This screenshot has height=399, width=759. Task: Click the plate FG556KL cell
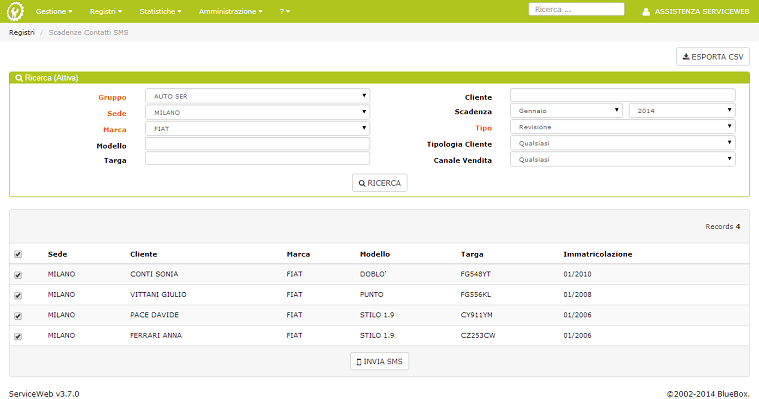coord(475,294)
